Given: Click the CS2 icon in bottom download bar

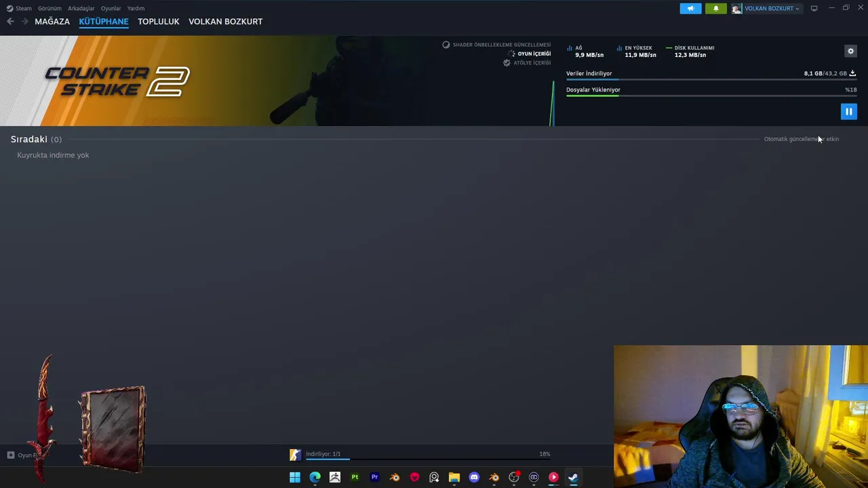Looking at the screenshot, I should 295,455.
